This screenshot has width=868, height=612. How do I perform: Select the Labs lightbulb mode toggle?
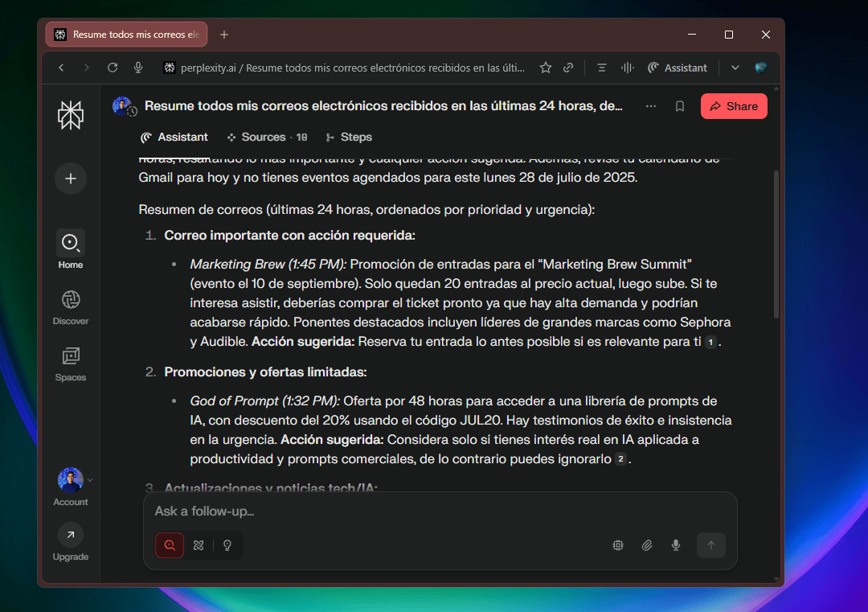(x=227, y=545)
